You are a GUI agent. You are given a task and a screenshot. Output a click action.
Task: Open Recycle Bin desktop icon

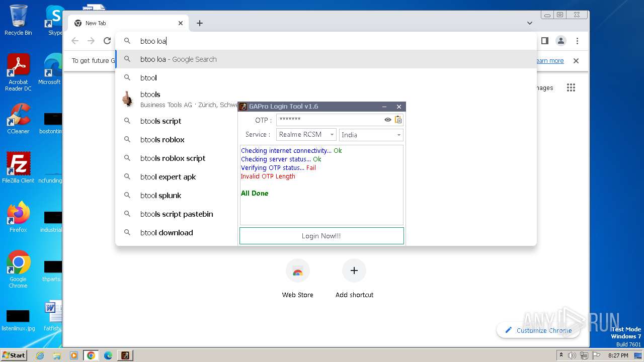pyautogui.click(x=18, y=20)
